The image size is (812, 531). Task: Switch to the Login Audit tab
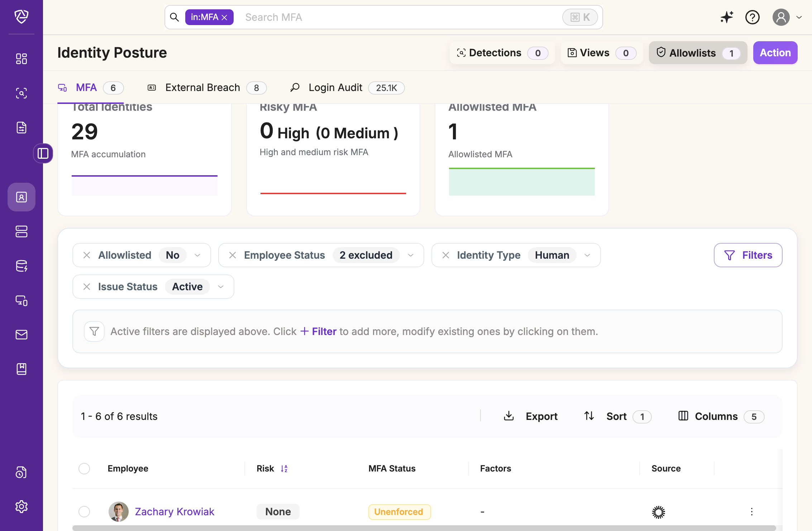point(335,88)
